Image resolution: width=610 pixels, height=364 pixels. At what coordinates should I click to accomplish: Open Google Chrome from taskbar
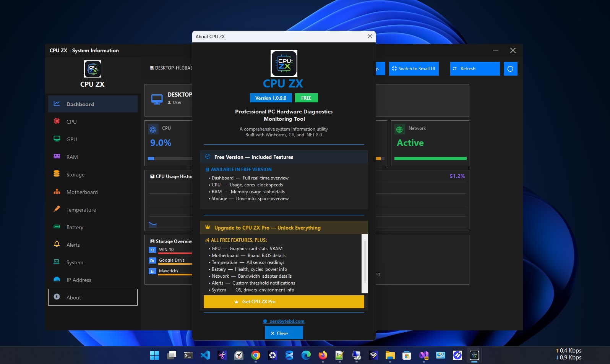tap(256, 355)
